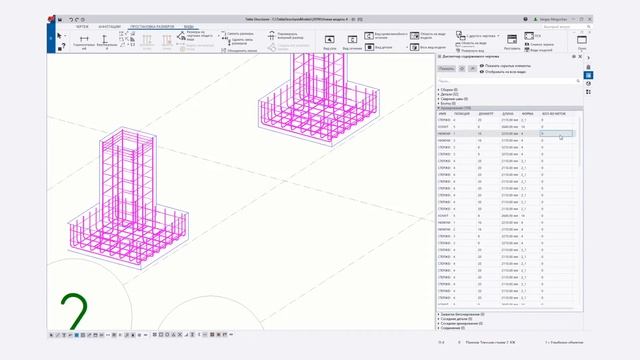Click the Flip outer dimension icon

click(272, 35)
